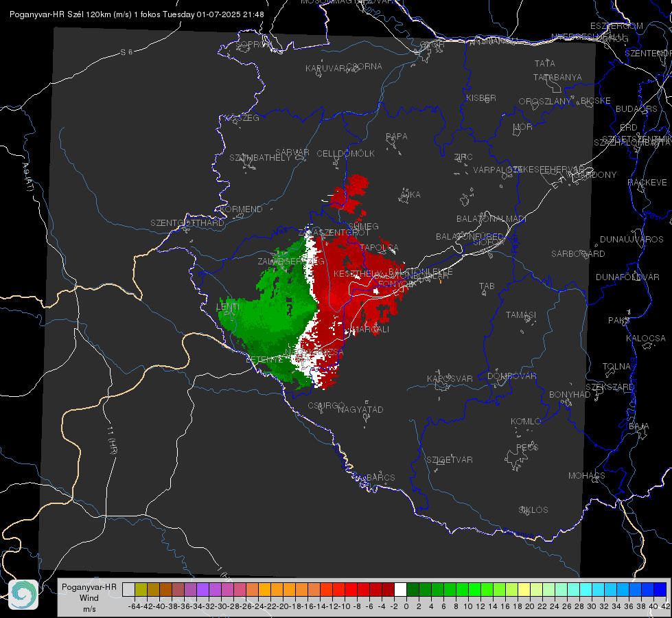
Task: Click the SZENTGOTTHARD city label
Action: (x=187, y=222)
